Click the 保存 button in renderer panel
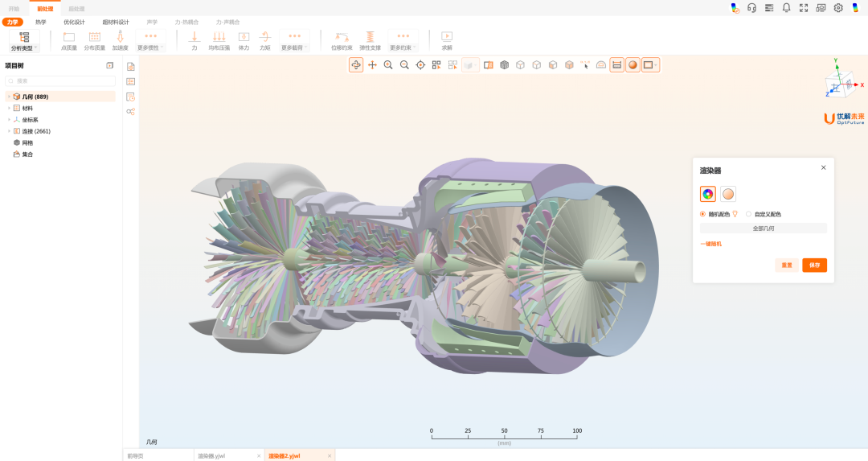The width and height of the screenshot is (868, 461). [x=814, y=265]
